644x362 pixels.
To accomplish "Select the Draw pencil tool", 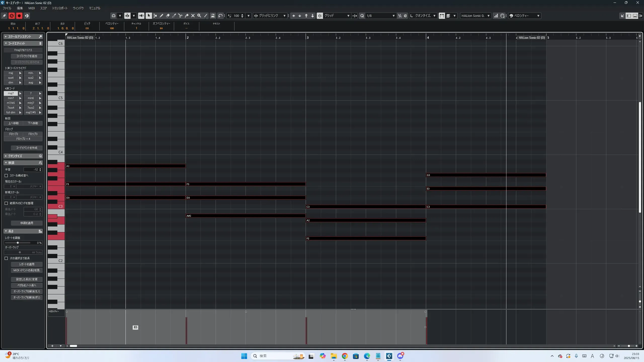I will tap(161, 16).
